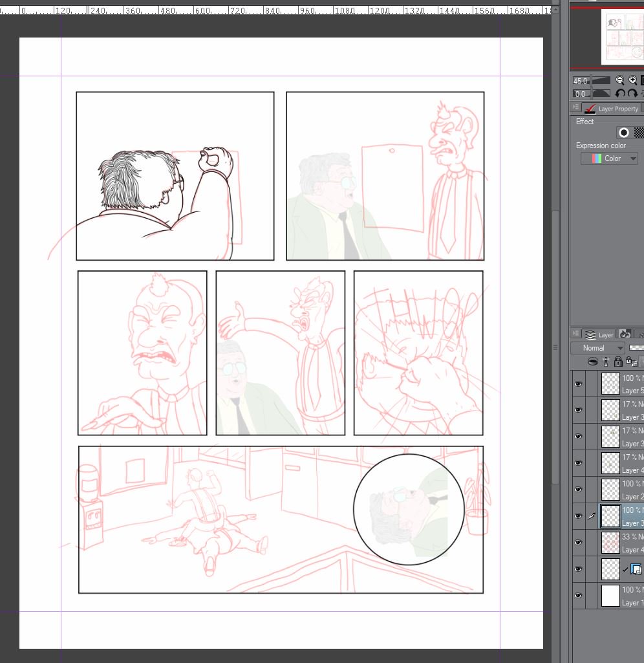This screenshot has width=644, height=663.
Task: Click the Expression color label
Action: point(601,146)
